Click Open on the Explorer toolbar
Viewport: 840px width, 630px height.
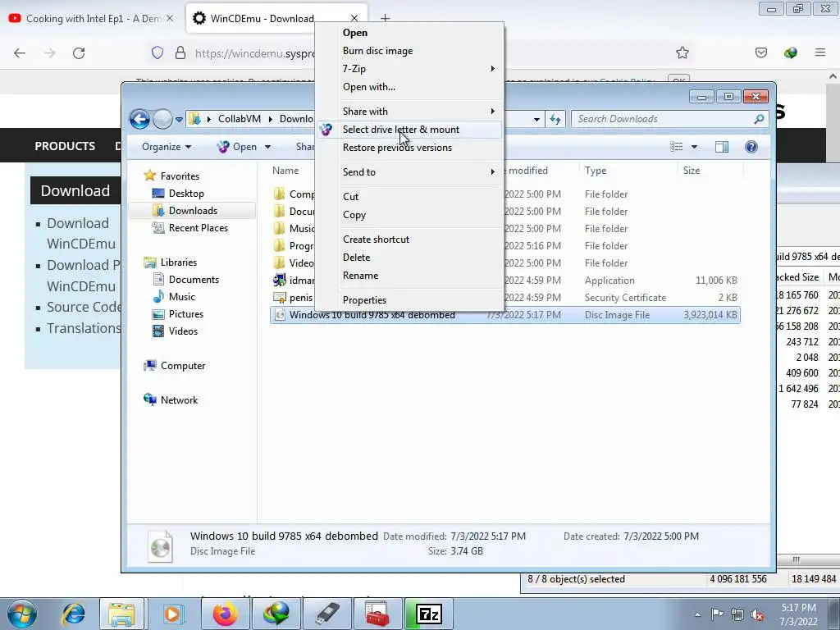point(239,147)
